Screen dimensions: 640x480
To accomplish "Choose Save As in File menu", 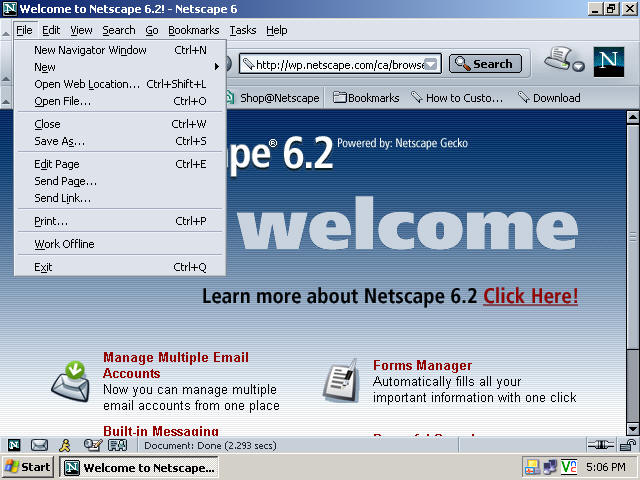I will point(120,141).
